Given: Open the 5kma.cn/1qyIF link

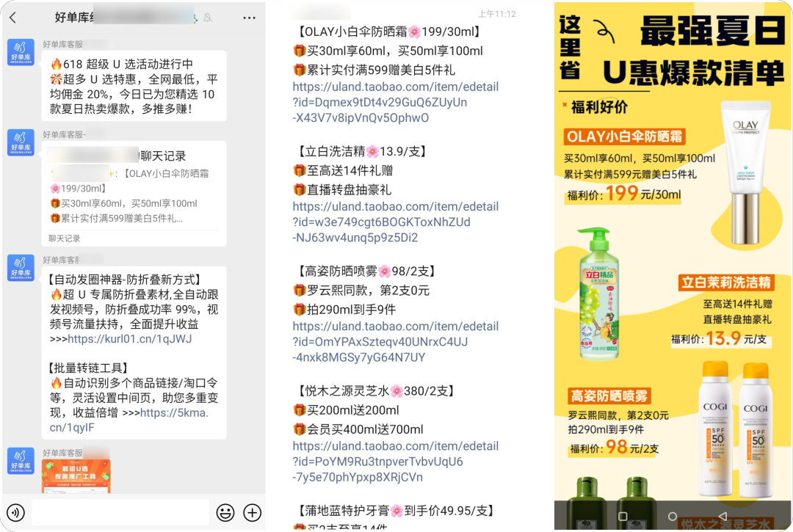Looking at the screenshot, I should click(129, 420).
